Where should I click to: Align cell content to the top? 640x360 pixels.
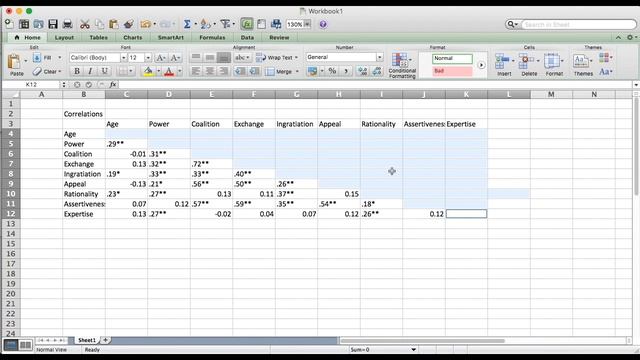[x=196, y=58]
